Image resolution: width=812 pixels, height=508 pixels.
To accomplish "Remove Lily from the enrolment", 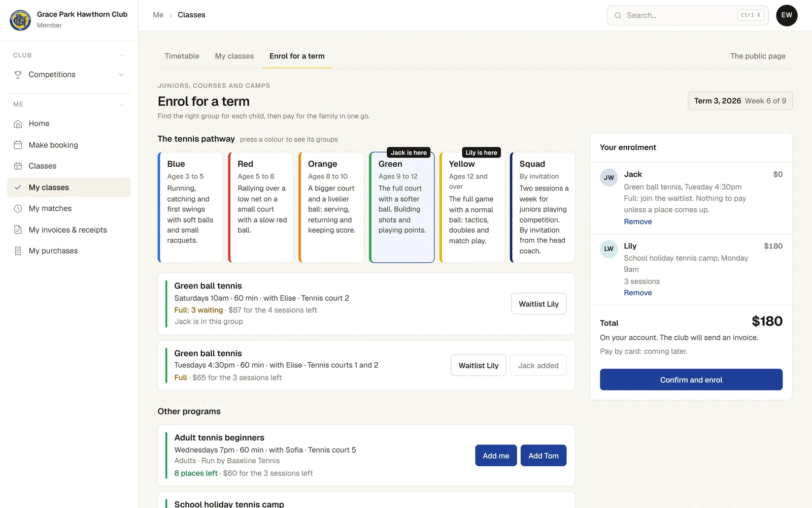I will click(637, 293).
